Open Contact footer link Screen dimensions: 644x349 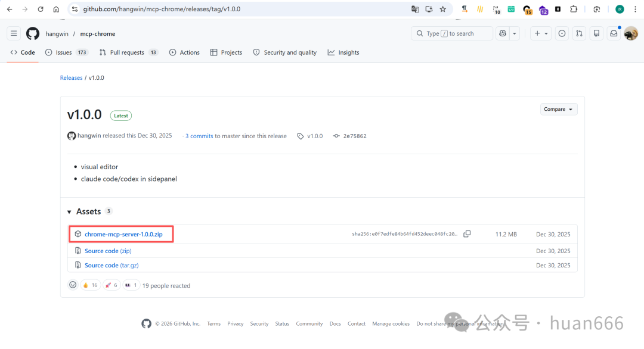coord(357,323)
